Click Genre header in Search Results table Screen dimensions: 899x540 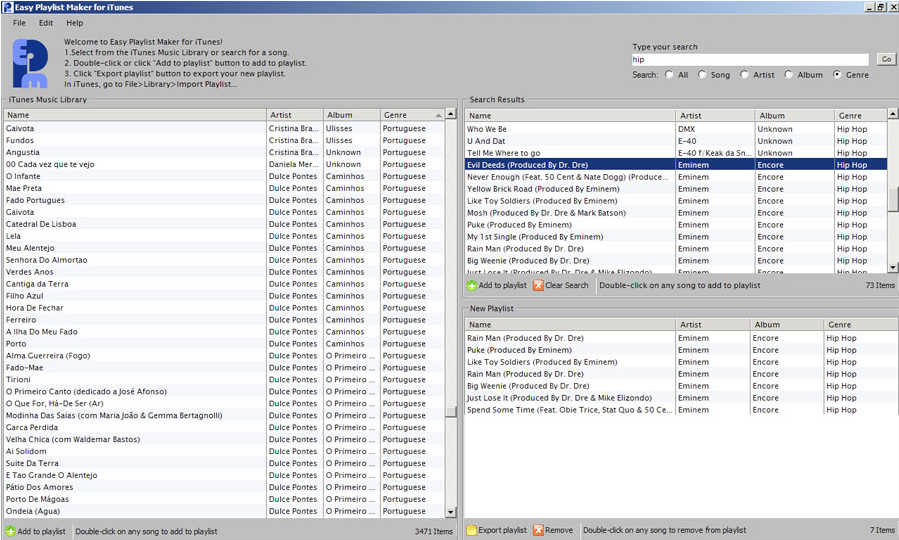click(x=861, y=115)
